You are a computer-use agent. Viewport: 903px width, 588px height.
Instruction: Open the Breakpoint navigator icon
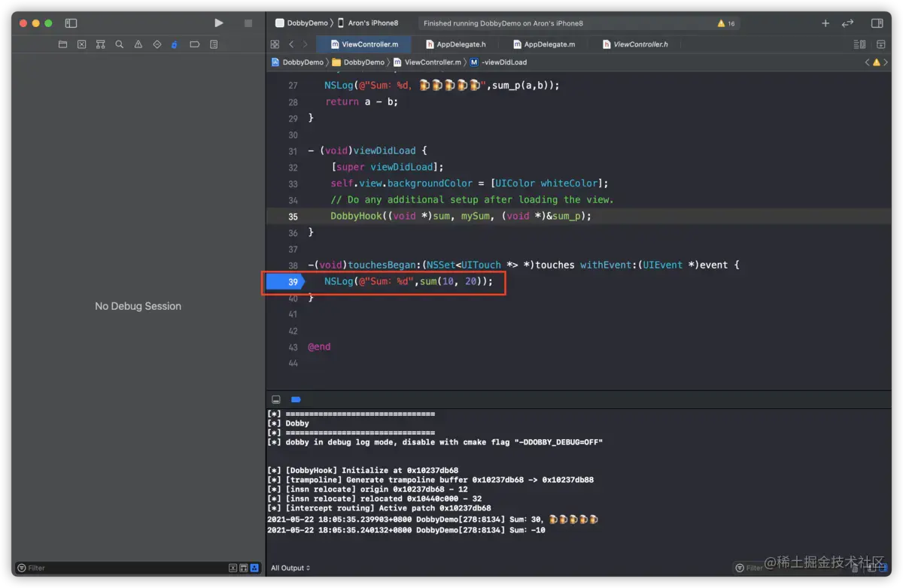coord(194,44)
